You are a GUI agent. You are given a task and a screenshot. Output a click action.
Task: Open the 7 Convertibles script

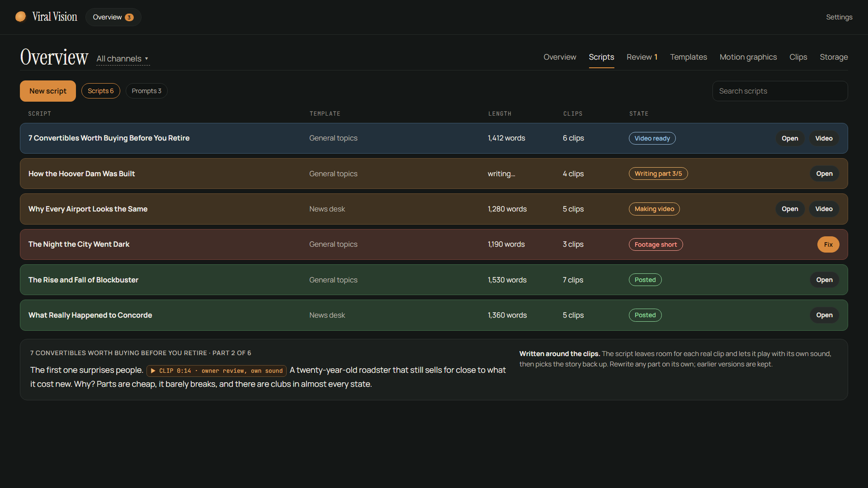coord(790,138)
